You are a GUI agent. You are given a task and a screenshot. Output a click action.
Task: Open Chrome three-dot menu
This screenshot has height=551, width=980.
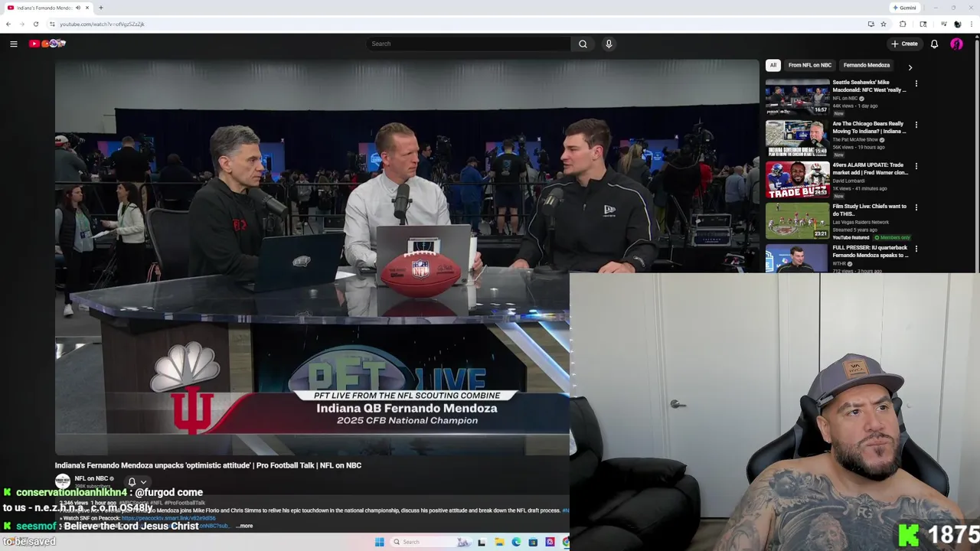click(x=972, y=24)
